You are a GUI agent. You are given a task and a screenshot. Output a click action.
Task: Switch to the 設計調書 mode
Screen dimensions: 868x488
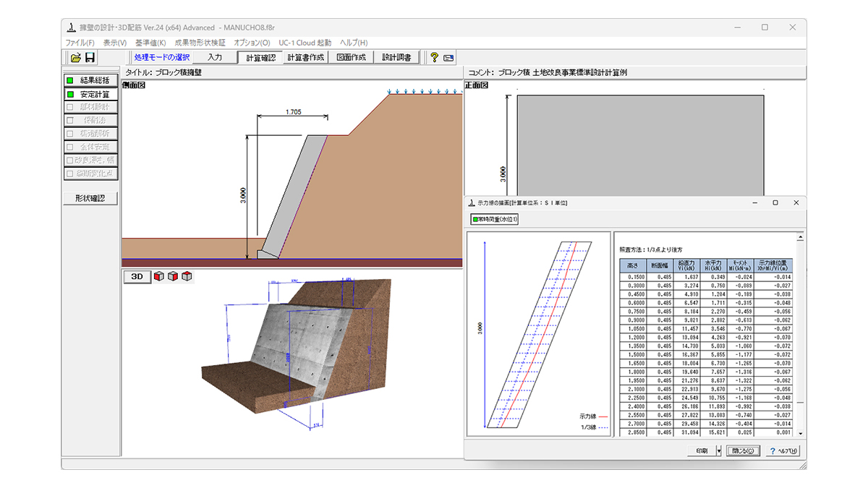396,58
